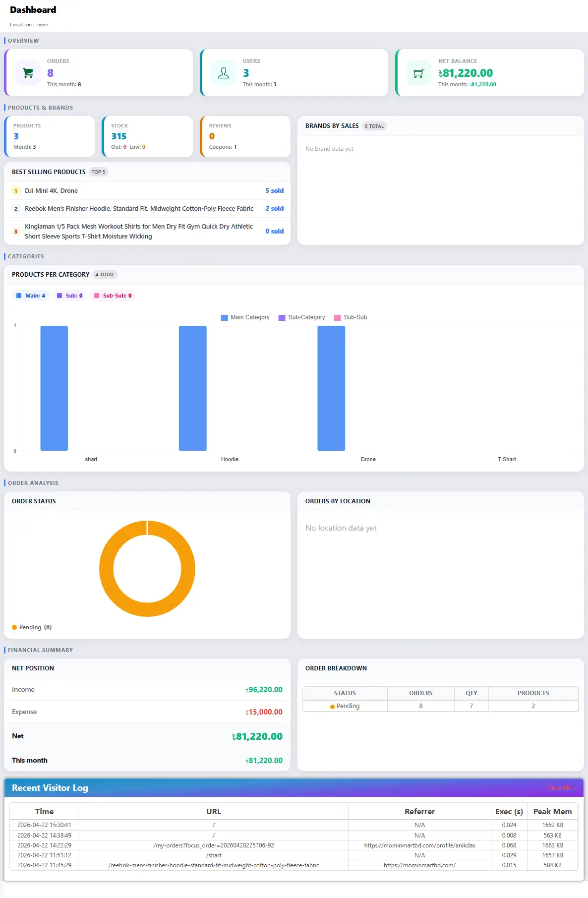
Task: Open the Reviews stat card
Action: [x=245, y=136]
